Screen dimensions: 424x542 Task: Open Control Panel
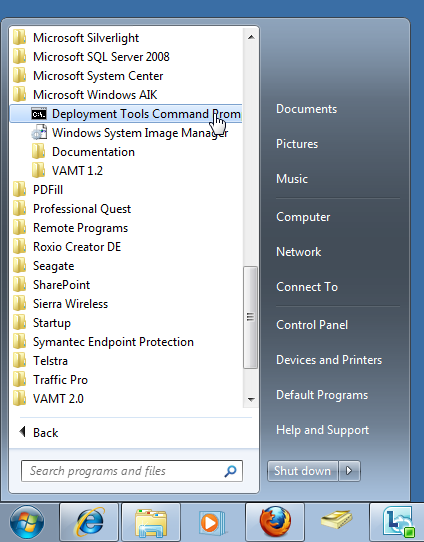pyautogui.click(x=312, y=325)
